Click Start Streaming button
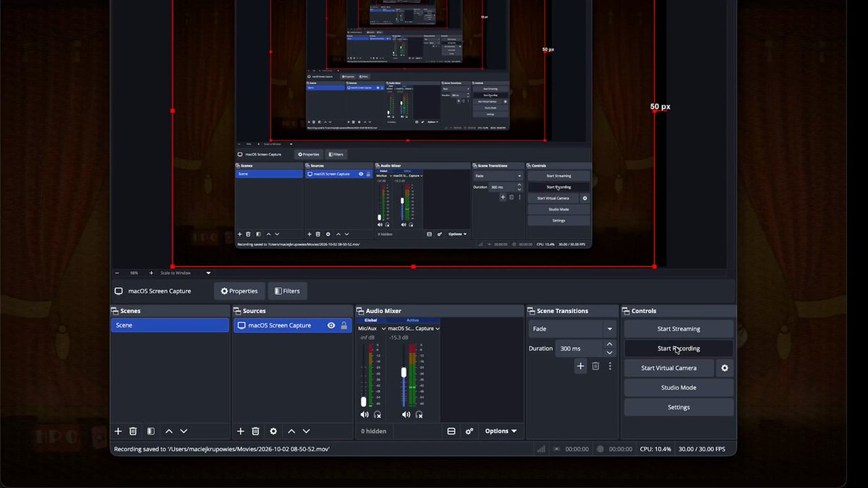Viewport: 868px width, 488px height. 678,329
